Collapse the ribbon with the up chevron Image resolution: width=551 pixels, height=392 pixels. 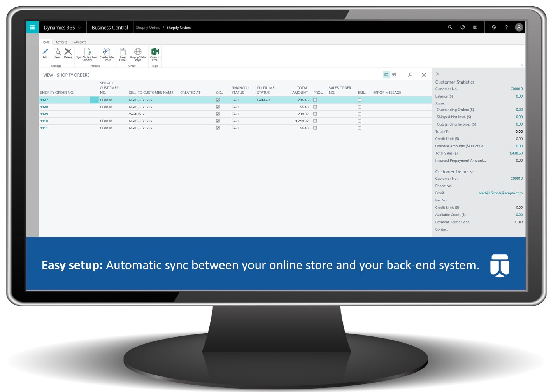[x=521, y=65]
